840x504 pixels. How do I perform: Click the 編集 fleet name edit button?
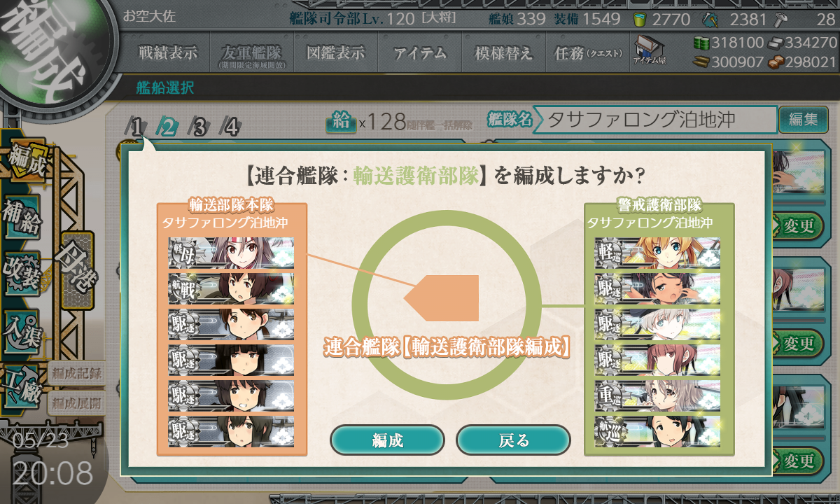tap(798, 120)
